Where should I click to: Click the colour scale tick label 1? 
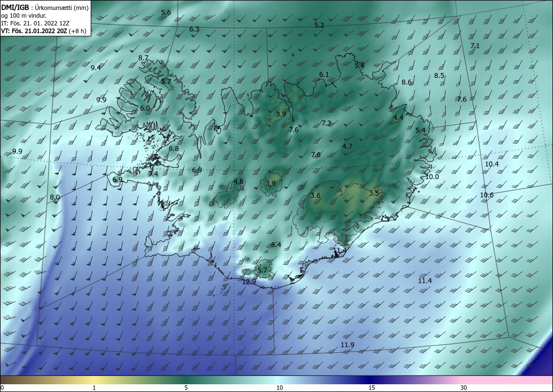point(94,388)
